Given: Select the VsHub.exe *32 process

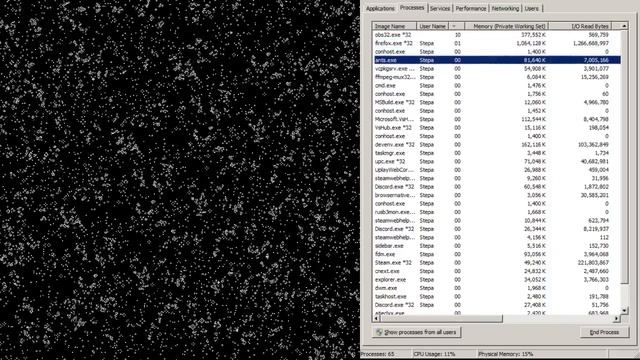Looking at the screenshot, I should point(497,128).
